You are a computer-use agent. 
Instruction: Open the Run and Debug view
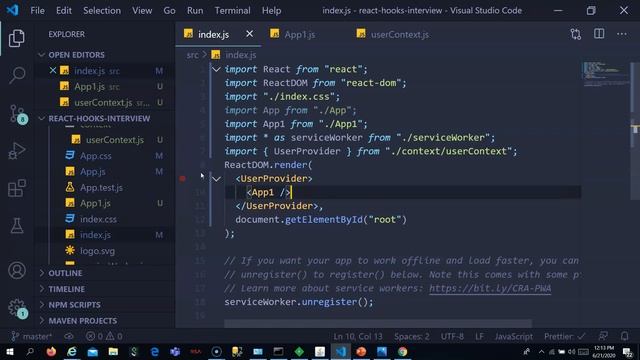pyautogui.click(x=17, y=151)
